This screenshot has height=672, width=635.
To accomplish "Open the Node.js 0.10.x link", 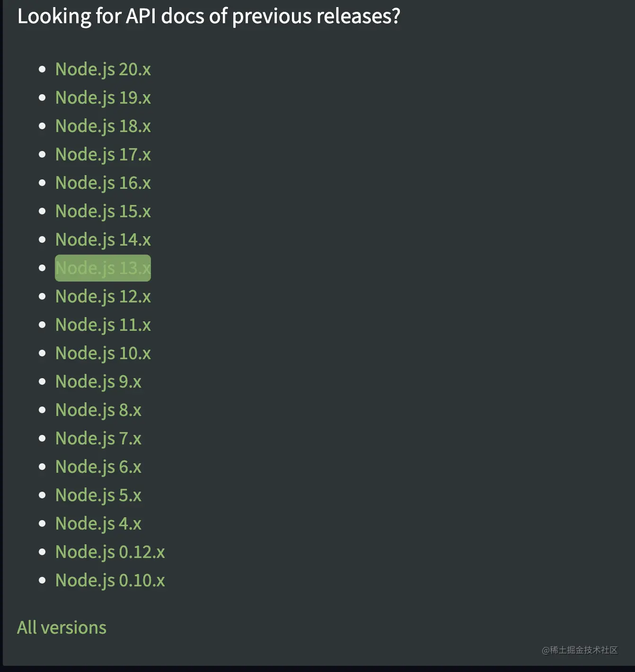I will [110, 581].
